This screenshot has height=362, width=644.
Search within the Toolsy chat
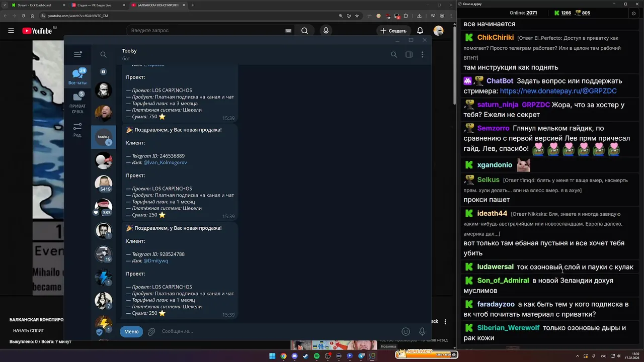tap(394, 54)
